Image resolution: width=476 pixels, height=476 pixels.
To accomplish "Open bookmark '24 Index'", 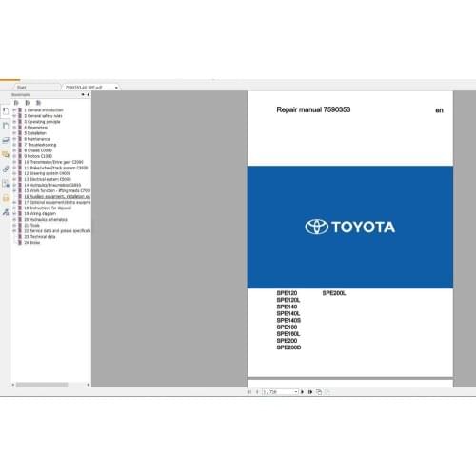I will pyautogui.click(x=32, y=243).
